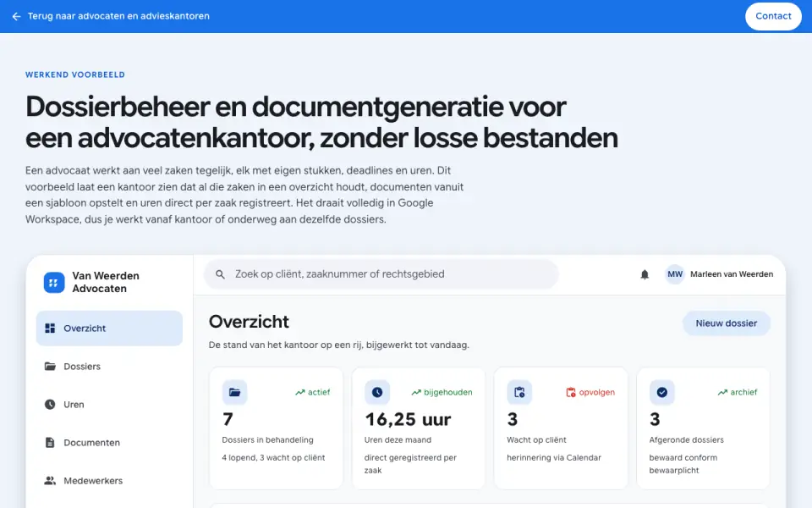Click the back arrow icon in top bar

pyautogui.click(x=17, y=16)
